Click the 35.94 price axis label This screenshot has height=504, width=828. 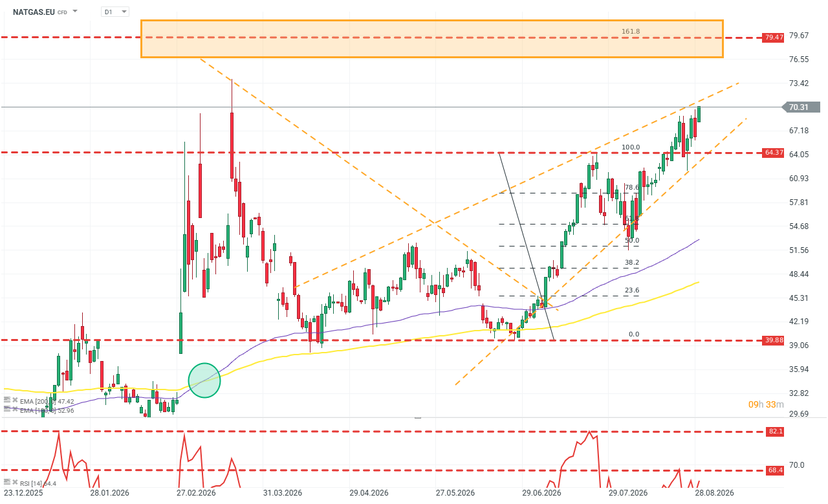point(800,369)
